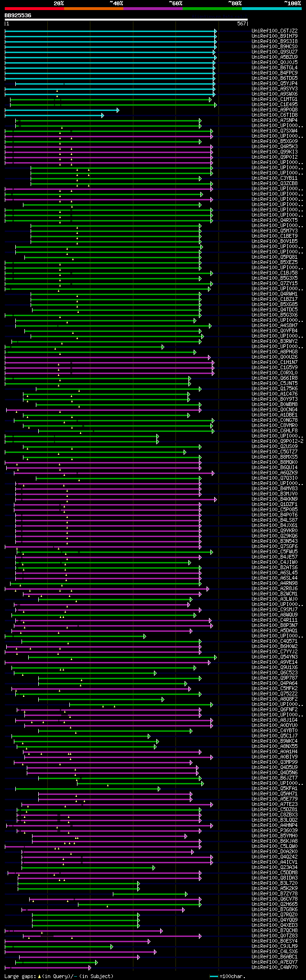Pick the UniRef100_Q6C523 label
Image resolution: width=306 pixels, height=980 pixels.
tap(274, 673)
